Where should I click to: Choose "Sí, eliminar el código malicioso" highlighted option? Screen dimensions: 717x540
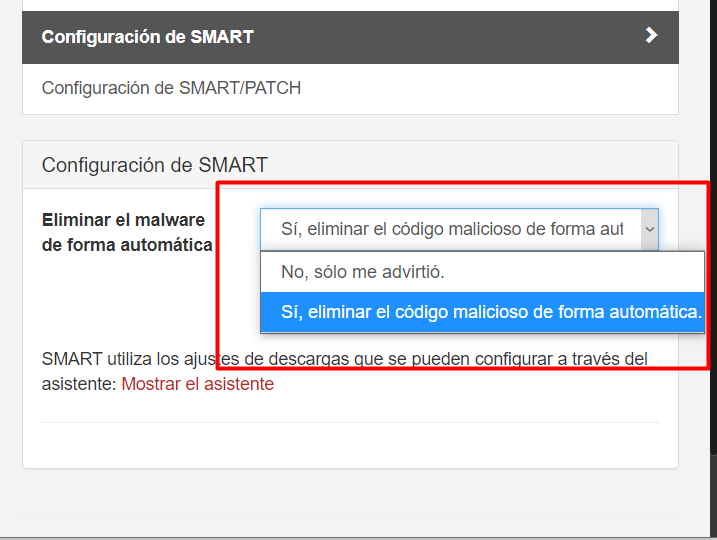pyautogui.click(x=490, y=312)
